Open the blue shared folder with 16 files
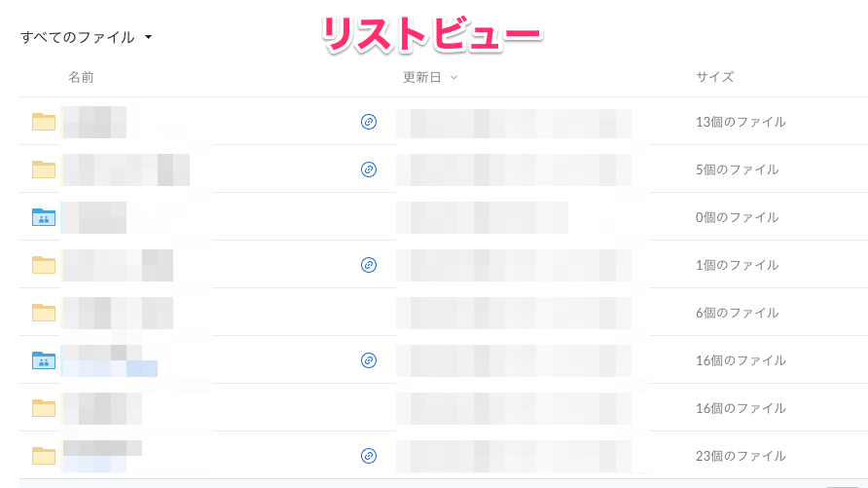 44,360
